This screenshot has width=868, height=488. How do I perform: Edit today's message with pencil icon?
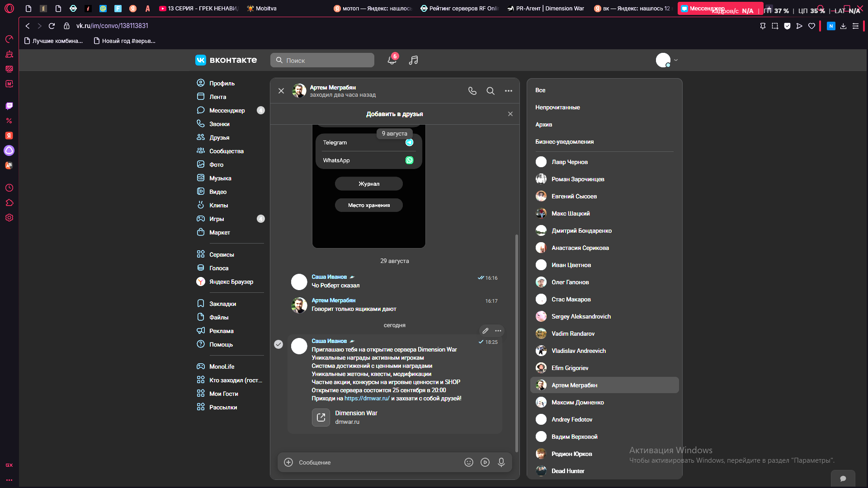tap(486, 331)
